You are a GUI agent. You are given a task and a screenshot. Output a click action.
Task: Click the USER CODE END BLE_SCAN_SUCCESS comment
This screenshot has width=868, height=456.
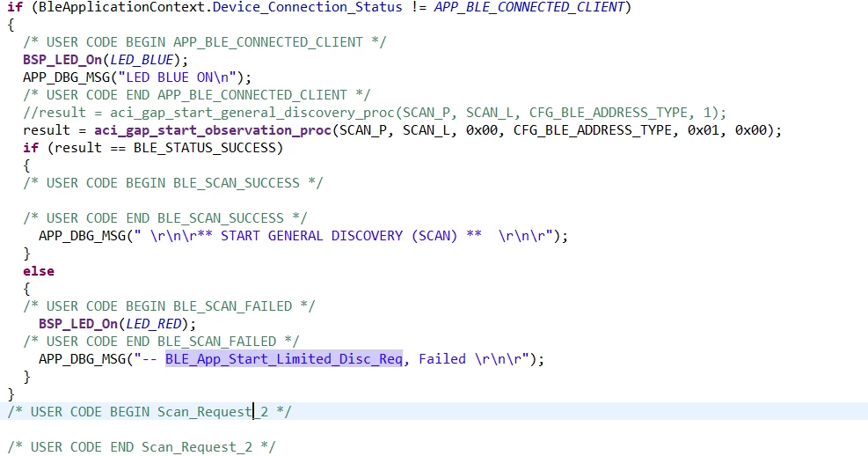pyautogui.click(x=165, y=218)
